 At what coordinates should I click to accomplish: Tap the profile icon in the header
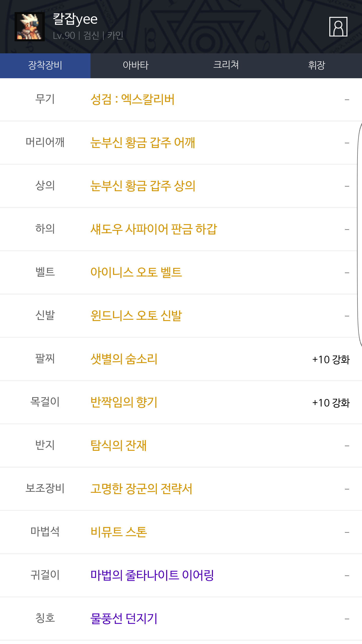pos(338,27)
